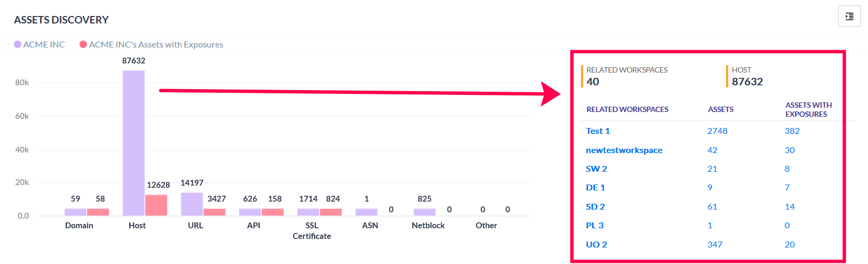This screenshot has width=868, height=264.
Task: Click the red Assets with Exposures legend dot
Action: point(83,44)
